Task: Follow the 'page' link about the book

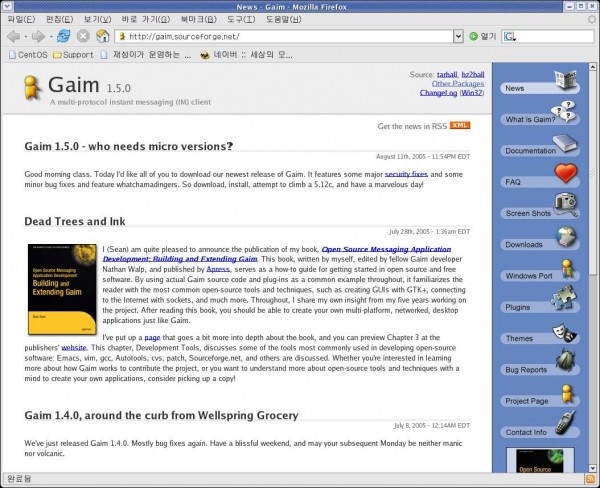Action: [152, 338]
